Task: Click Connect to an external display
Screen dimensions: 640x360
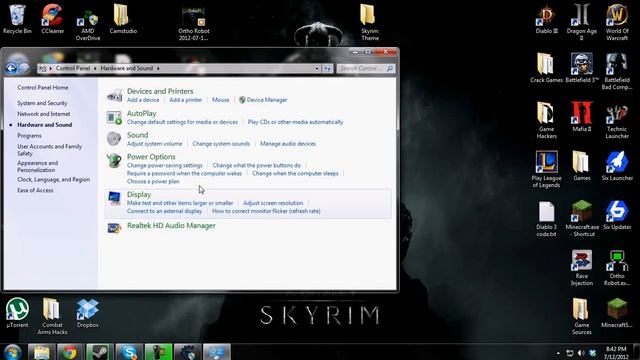Action: coord(164,211)
